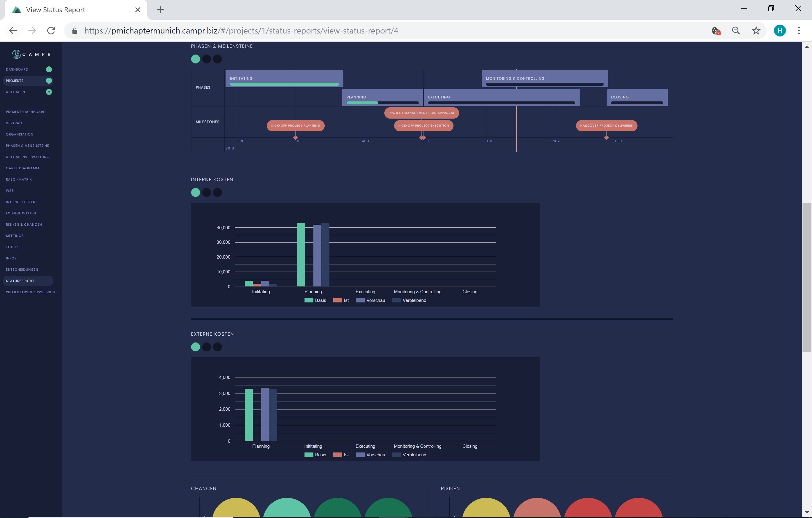Image resolution: width=812 pixels, height=518 pixels.
Task: Click Kick-Off Project Execution milestone
Action: [x=424, y=126]
